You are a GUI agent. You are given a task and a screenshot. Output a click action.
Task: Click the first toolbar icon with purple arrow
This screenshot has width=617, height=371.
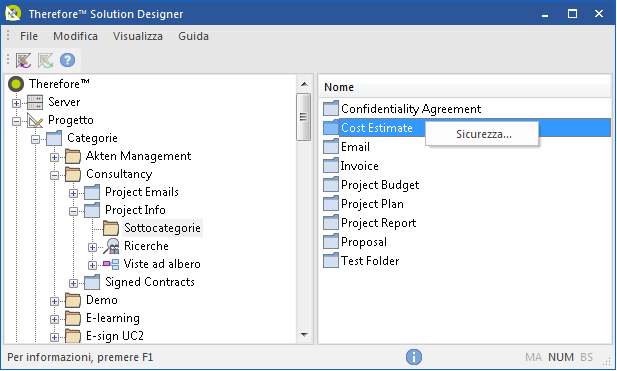(23, 60)
